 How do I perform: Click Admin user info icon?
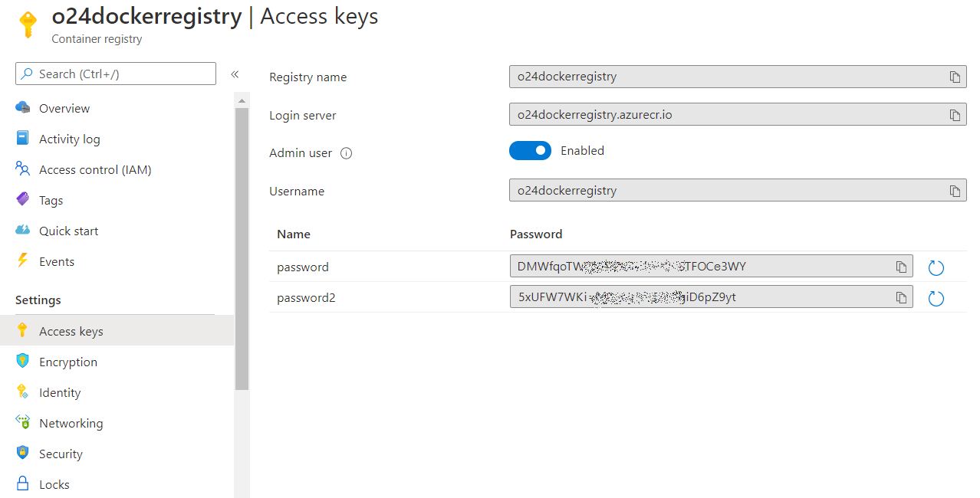pos(346,153)
